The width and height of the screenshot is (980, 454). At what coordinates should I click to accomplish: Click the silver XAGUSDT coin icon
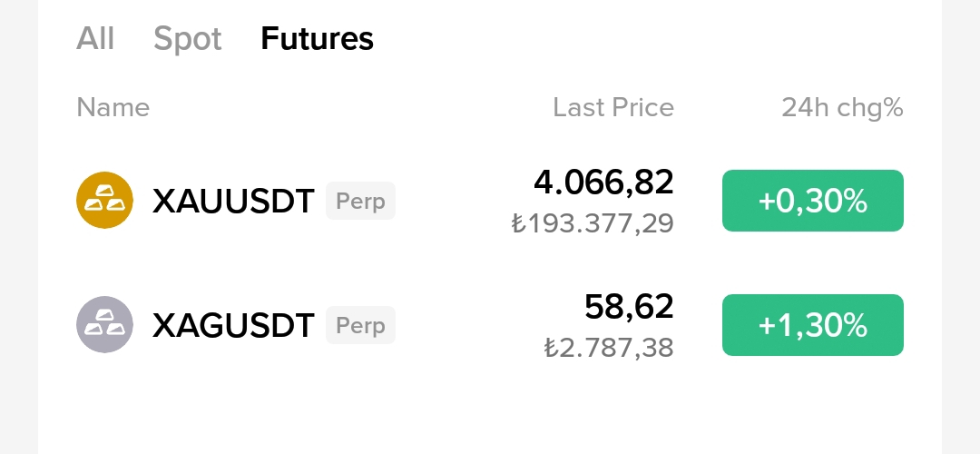pos(104,324)
